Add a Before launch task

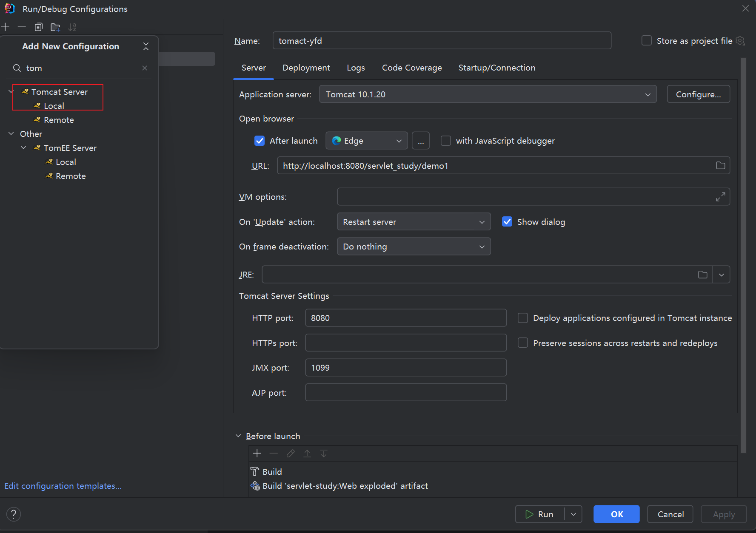257,454
